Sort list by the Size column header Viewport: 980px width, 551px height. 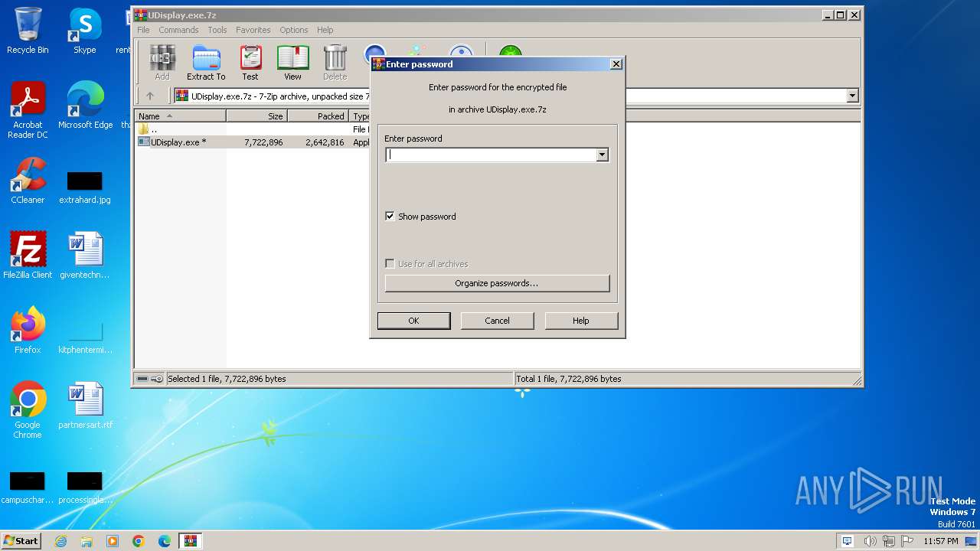tap(257, 116)
